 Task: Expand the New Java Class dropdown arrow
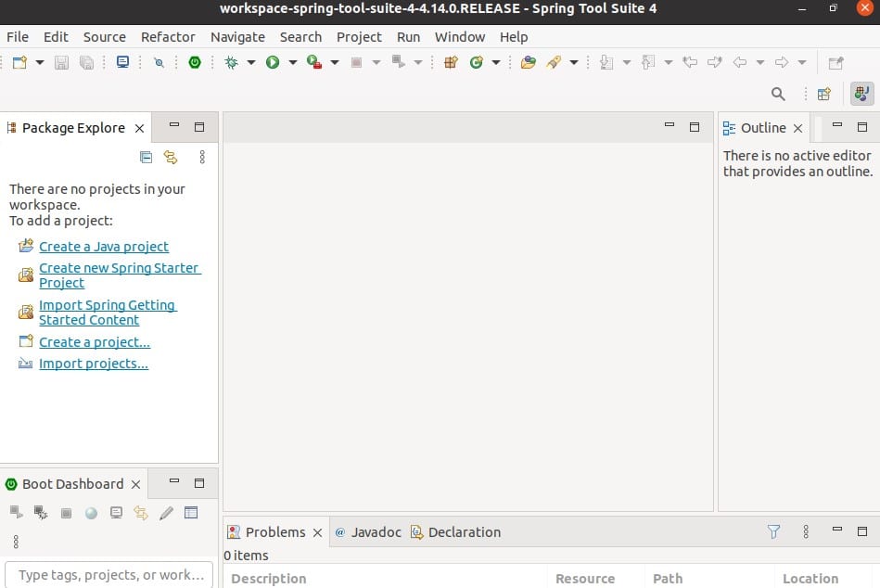pyautogui.click(x=495, y=62)
